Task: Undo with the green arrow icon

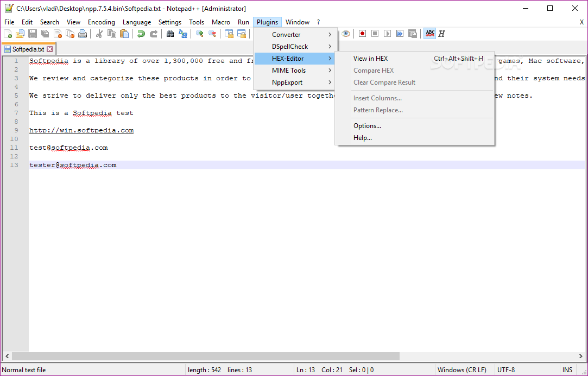Action: 141,34
